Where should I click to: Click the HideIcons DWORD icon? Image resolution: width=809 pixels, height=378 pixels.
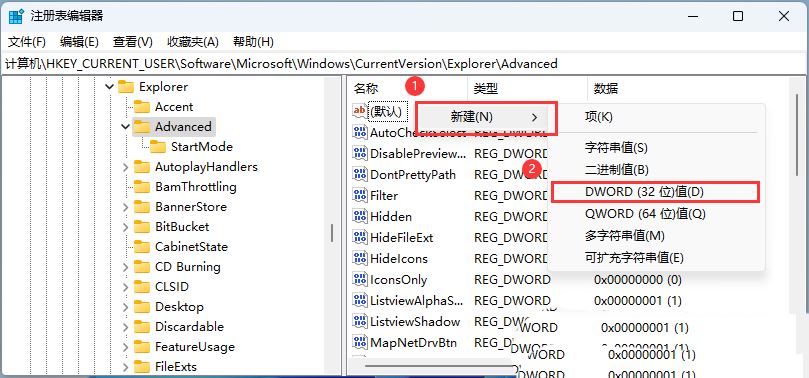360,258
